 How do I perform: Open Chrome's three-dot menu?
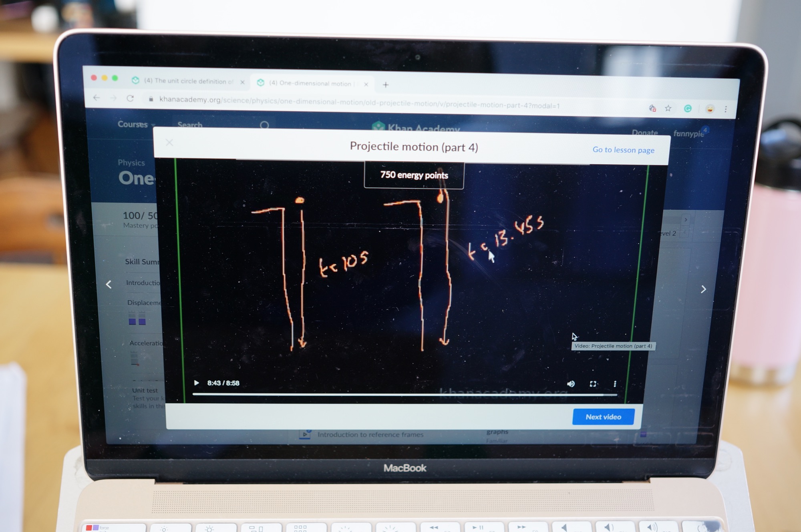pyautogui.click(x=725, y=109)
